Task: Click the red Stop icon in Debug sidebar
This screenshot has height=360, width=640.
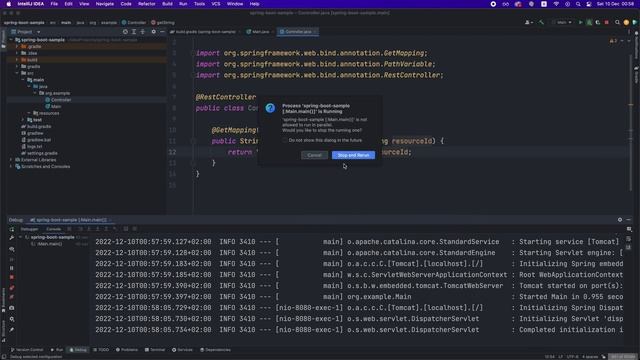Action: 12,277
